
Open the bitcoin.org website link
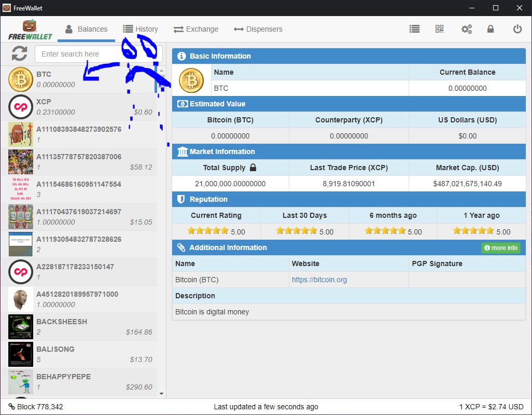319,280
